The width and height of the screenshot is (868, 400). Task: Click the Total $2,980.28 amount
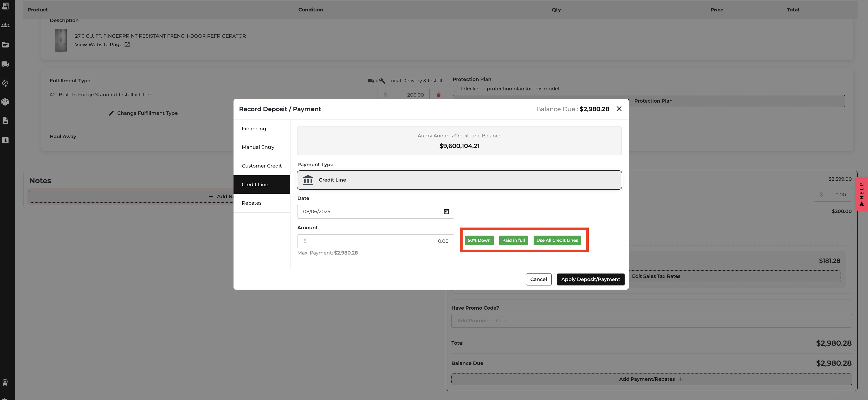coord(833,343)
